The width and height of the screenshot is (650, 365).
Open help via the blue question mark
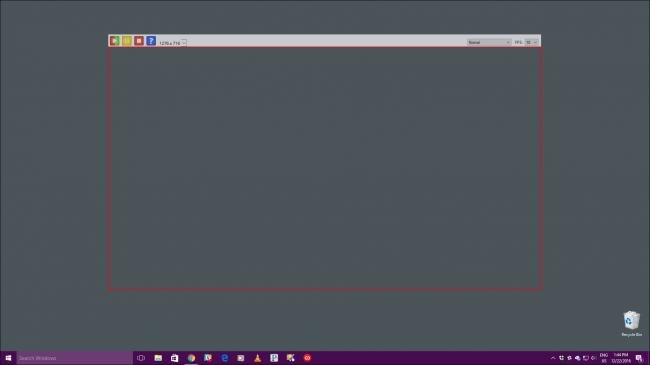click(151, 41)
